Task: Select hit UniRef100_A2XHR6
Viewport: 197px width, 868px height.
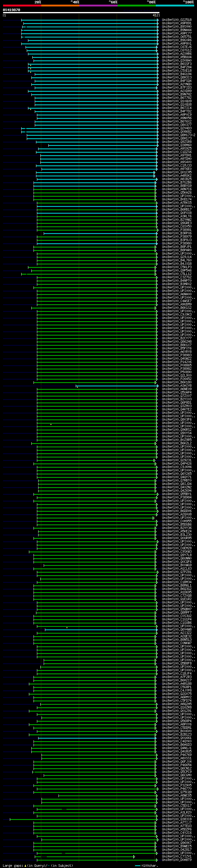Action: point(177,54)
